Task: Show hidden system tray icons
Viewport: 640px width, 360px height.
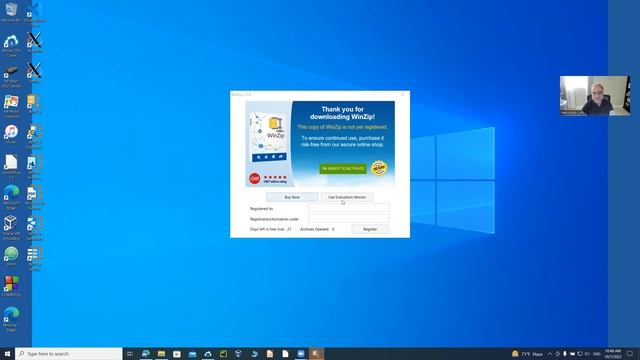Action: click(x=550, y=354)
